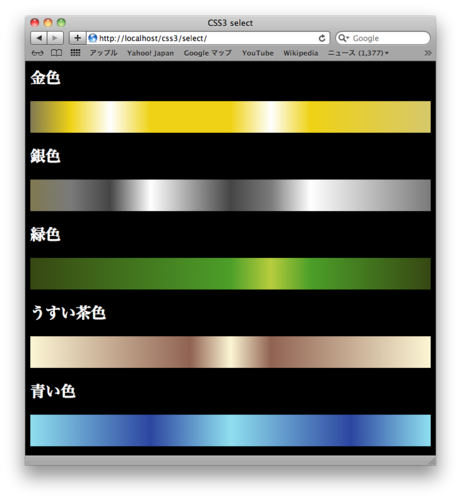
Task: Go back with the Safari back arrow
Action: tap(39, 38)
